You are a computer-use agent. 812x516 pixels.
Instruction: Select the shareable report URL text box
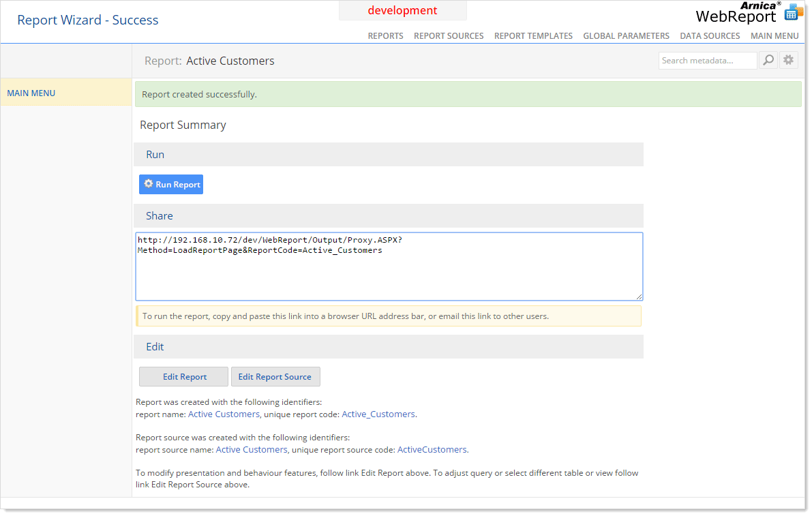click(x=389, y=266)
